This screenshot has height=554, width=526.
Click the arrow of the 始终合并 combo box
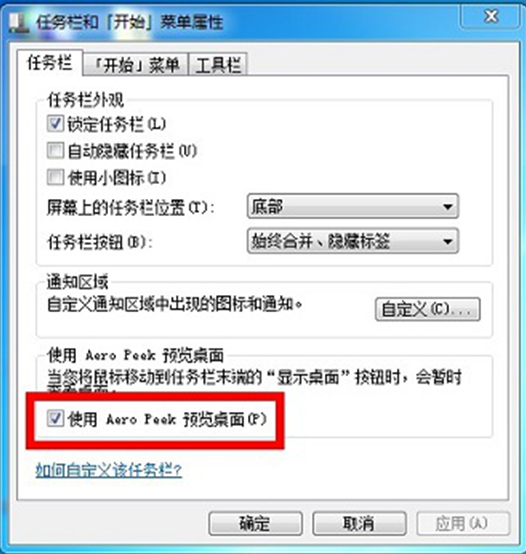tap(448, 242)
